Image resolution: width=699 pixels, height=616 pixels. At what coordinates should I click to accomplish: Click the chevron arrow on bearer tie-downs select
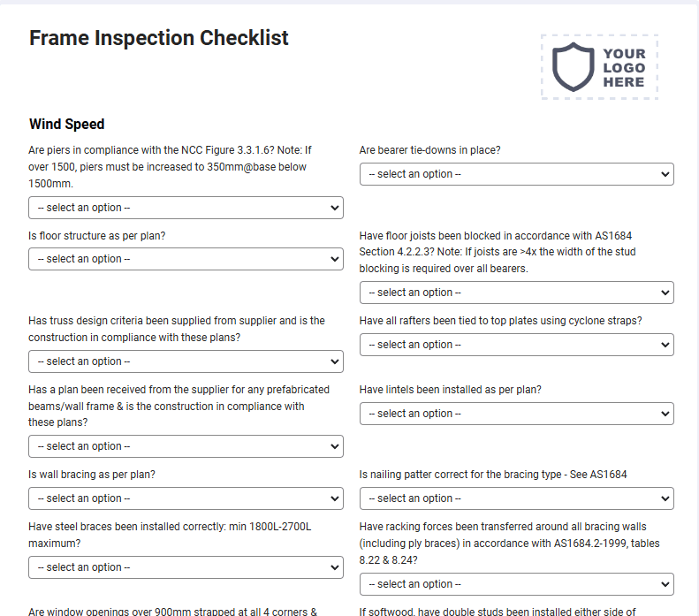(x=665, y=174)
